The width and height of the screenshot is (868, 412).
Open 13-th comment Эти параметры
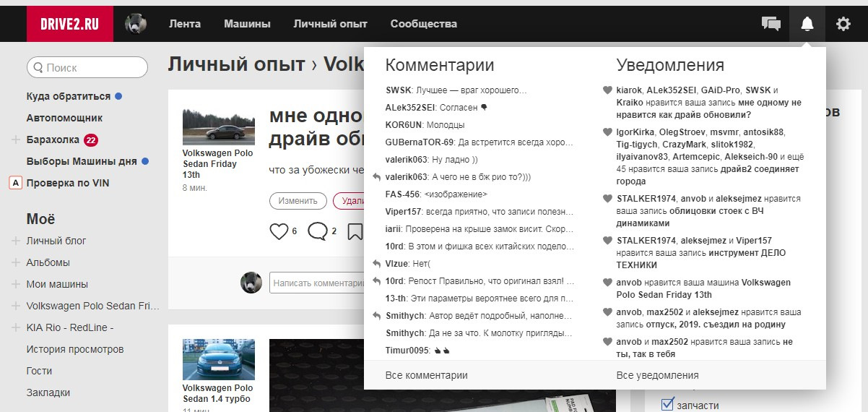(x=480, y=298)
